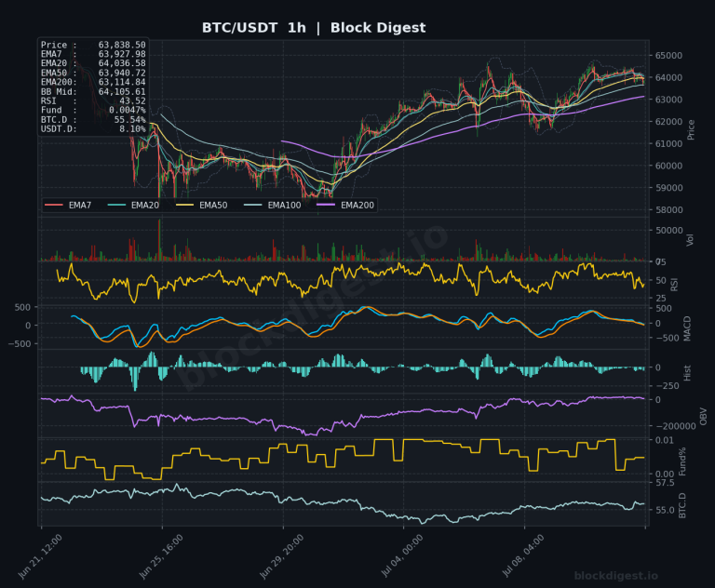Select the 'BB Mid: 64,105.61' readout line
The width and height of the screenshot is (715, 588).
pos(93,91)
